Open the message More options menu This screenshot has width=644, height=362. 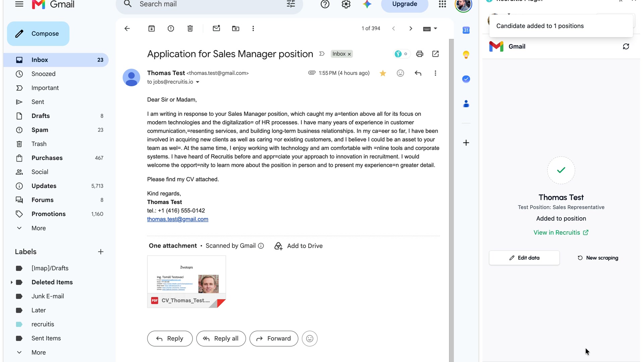point(435,73)
